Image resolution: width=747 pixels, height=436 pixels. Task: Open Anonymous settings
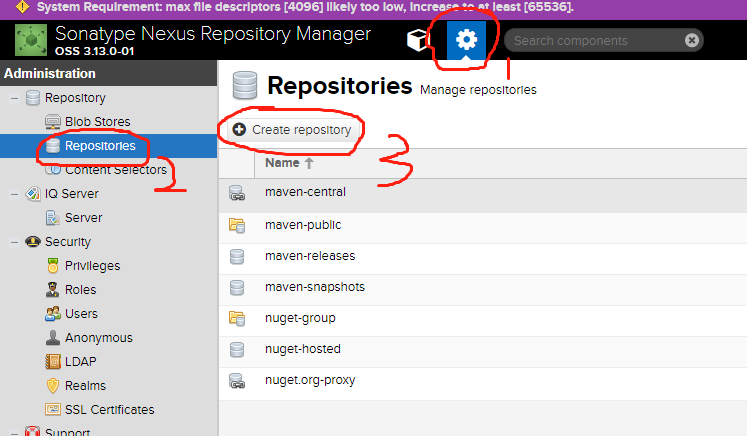tap(99, 338)
